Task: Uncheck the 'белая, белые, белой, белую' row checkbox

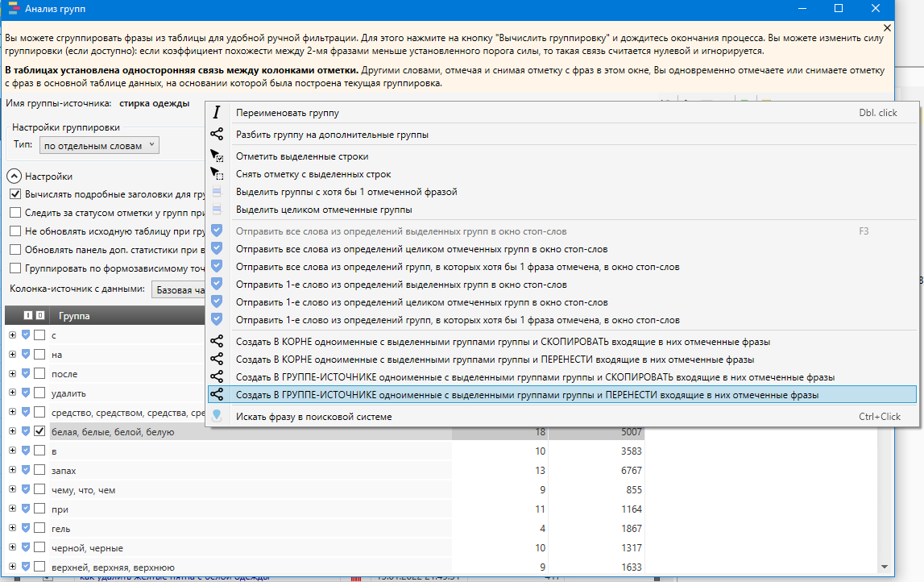Action: pyautogui.click(x=39, y=431)
